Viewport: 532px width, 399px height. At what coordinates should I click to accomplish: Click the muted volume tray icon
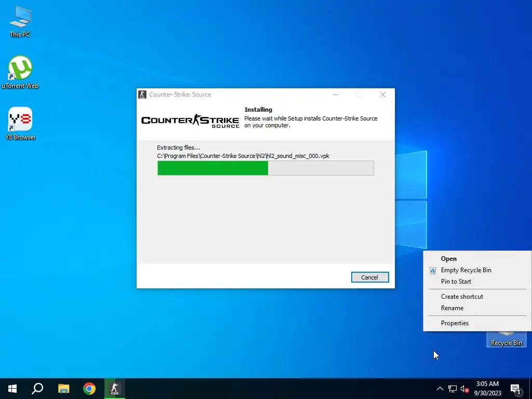point(464,389)
